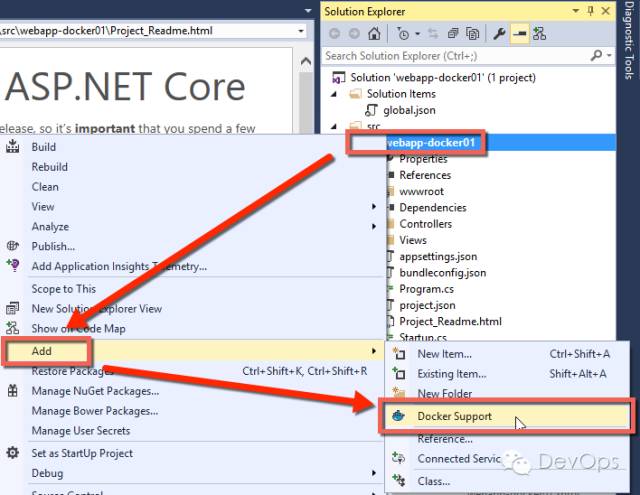
Task: Toggle the auto-hide pin on Solution Explorer
Action: (x=590, y=11)
